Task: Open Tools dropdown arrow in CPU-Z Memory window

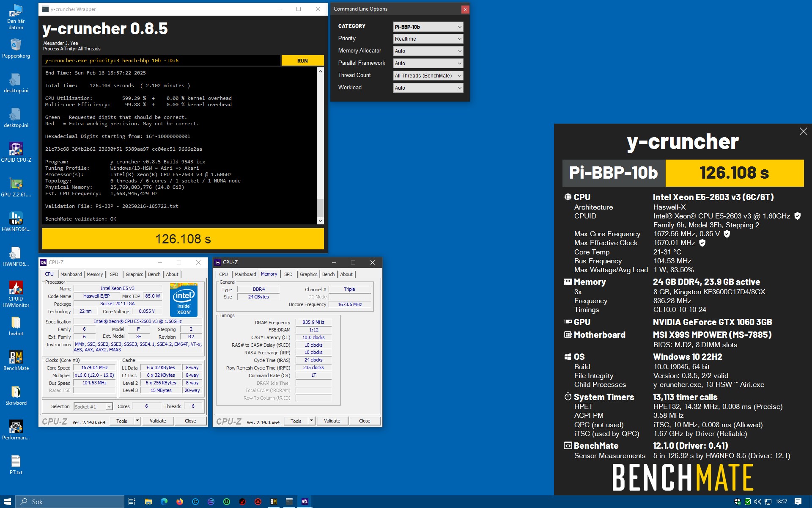Action: (311, 421)
